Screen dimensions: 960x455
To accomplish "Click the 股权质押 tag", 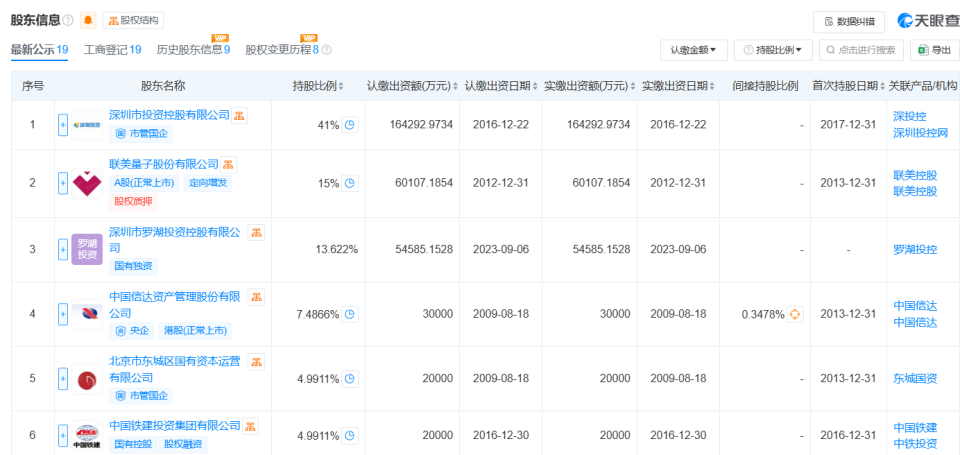I will 133,201.
